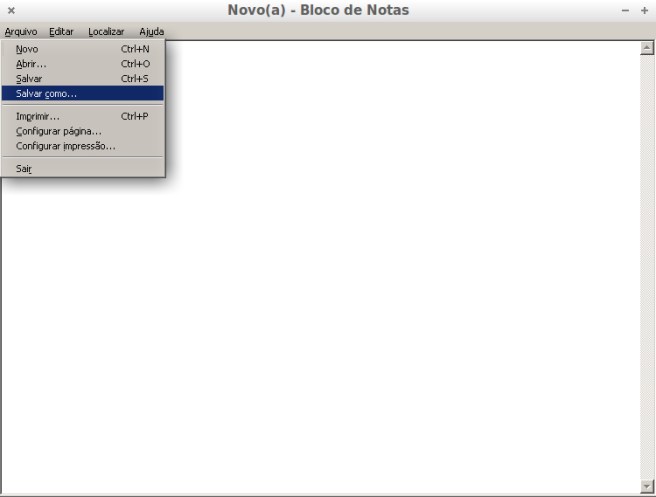Open the Editar menu
The height and width of the screenshot is (497, 656).
(x=61, y=32)
